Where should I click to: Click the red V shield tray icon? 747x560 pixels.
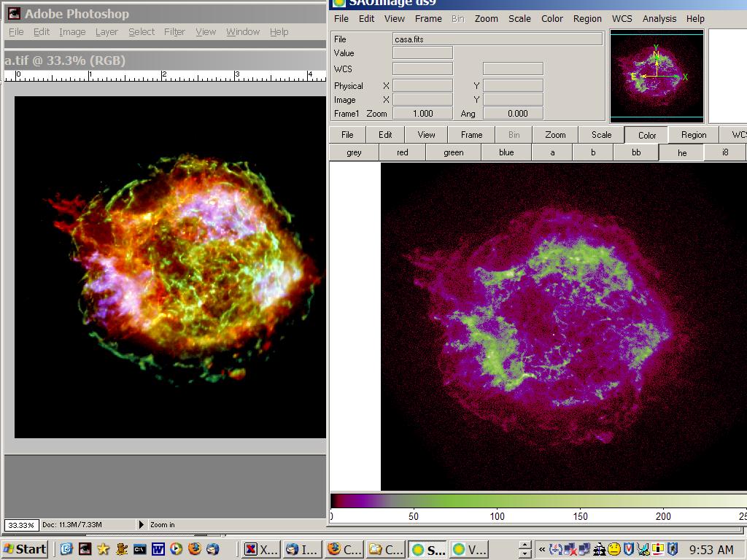pyautogui.click(x=629, y=550)
